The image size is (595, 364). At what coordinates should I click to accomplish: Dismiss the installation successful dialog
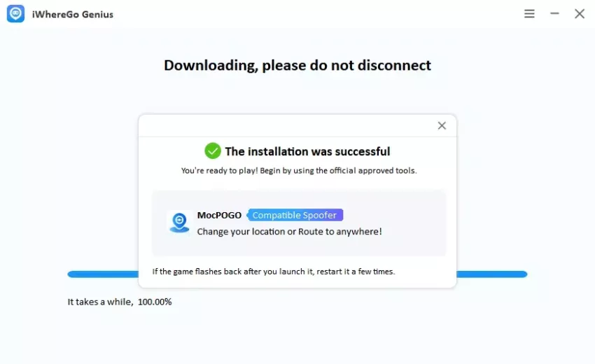(442, 125)
